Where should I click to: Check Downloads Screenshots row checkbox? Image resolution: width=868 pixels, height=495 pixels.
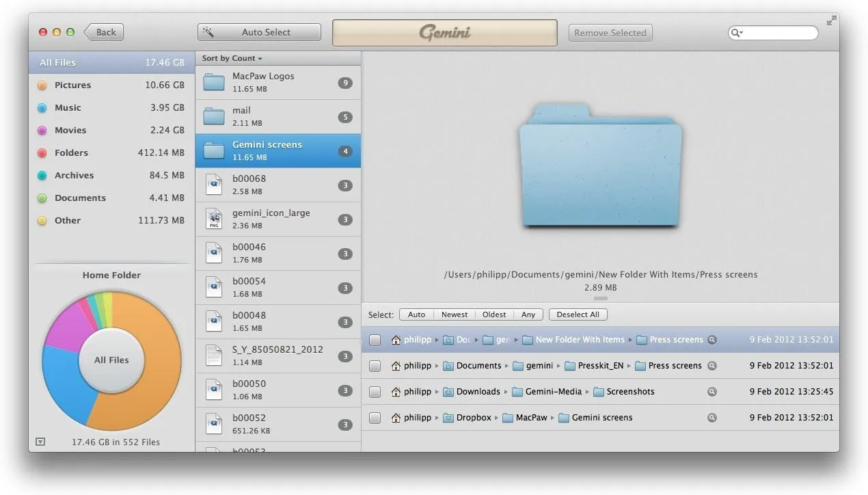(x=375, y=392)
